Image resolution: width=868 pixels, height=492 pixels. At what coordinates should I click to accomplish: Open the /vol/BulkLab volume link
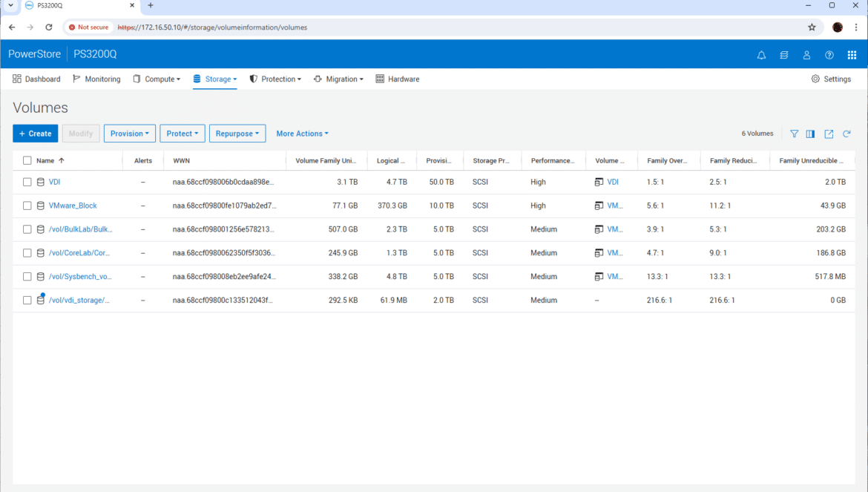click(x=80, y=229)
